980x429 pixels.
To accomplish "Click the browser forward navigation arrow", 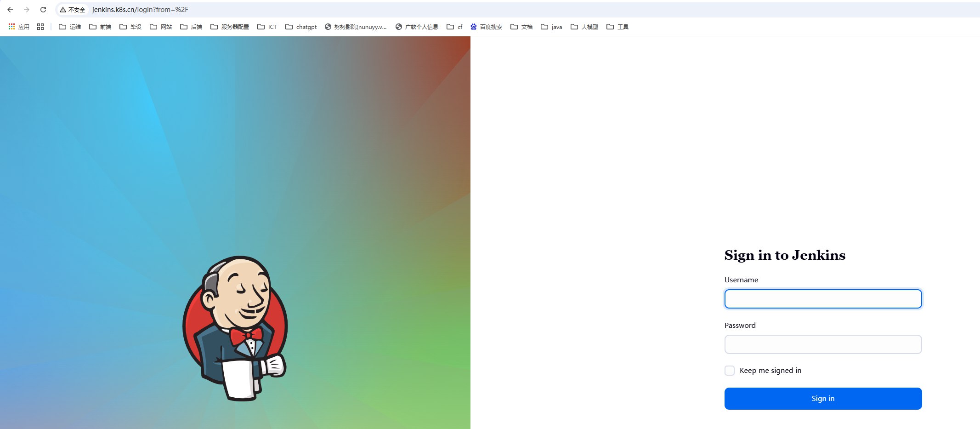I will tap(27, 9).
